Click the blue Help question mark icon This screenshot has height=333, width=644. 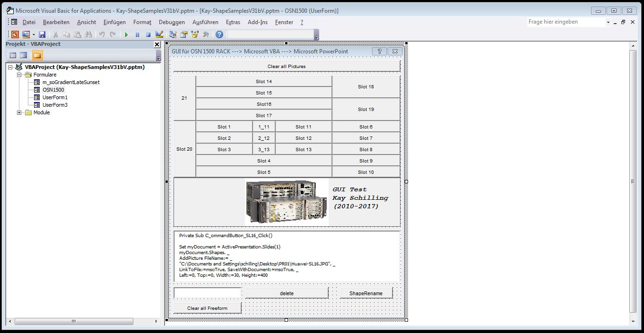click(219, 34)
